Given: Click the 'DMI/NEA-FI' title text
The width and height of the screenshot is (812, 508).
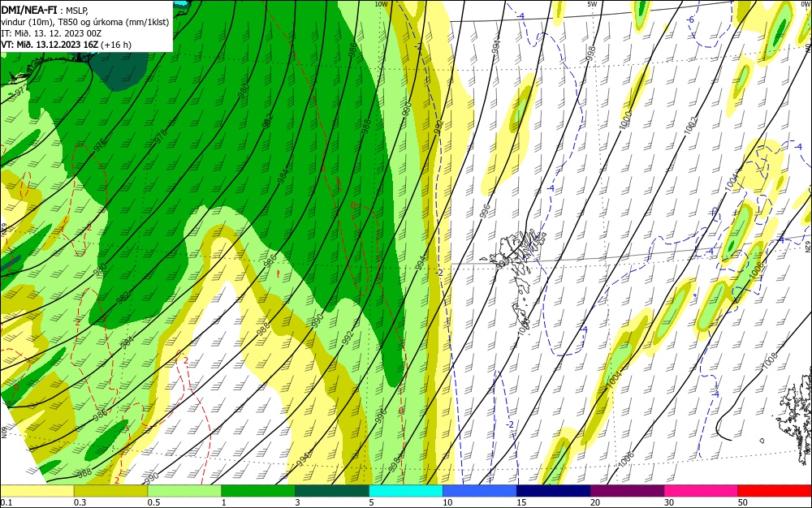Looking at the screenshot, I should coord(29,10).
